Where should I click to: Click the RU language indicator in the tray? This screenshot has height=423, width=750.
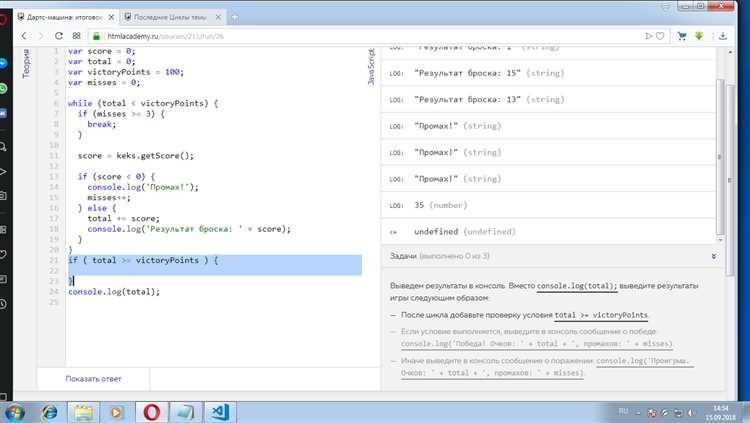[623, 412]
